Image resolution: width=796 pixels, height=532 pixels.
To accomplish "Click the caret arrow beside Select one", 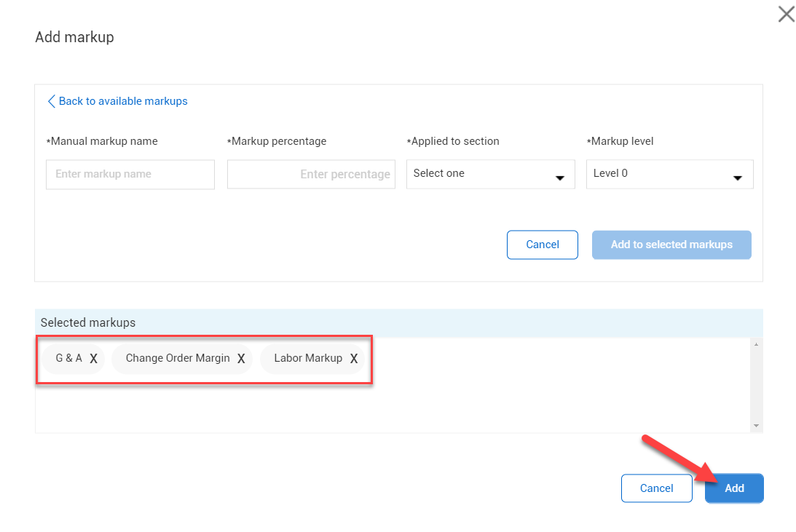I will (x=559, y=178).
